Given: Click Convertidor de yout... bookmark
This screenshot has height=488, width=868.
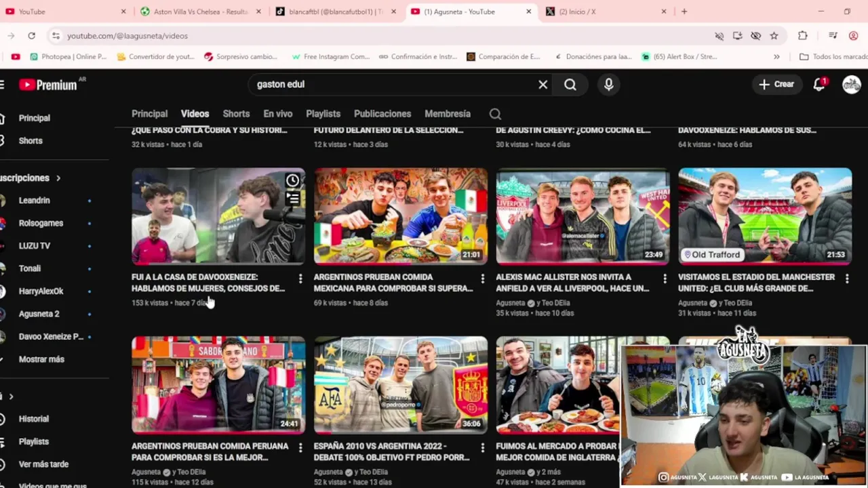Looking at the screenshot, I should coord(155,57).
